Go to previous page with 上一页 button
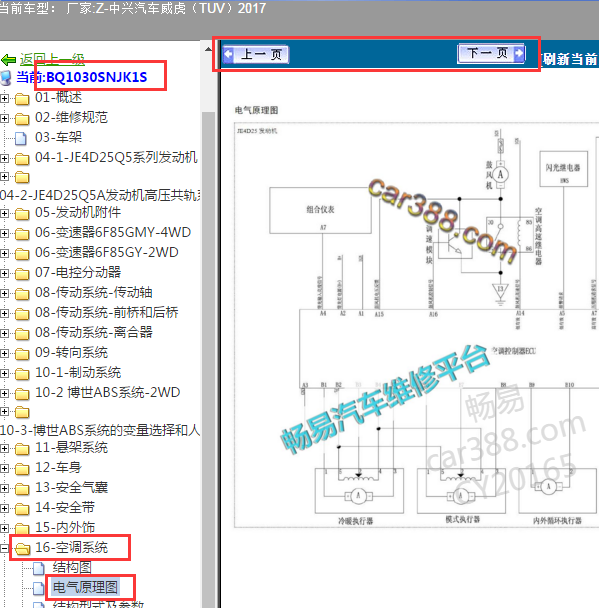 click(x=256, y=54)
